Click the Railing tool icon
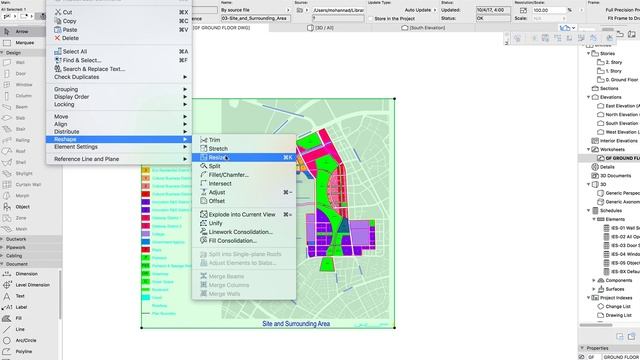 [7, 140]
